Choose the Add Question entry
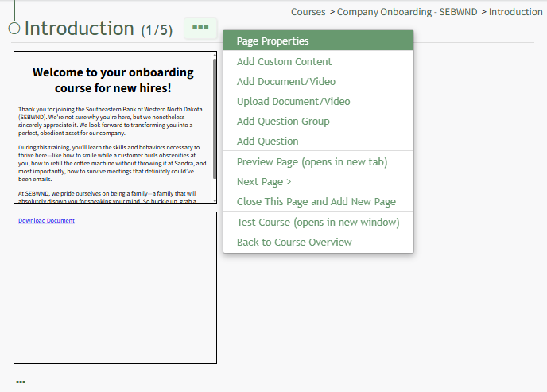This screenshot has height=392, width=547. pos(318,141)
